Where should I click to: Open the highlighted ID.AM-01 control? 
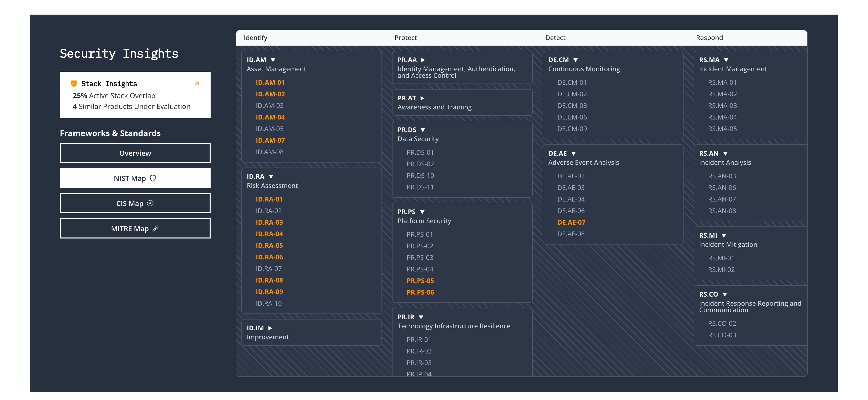(270, 82)
